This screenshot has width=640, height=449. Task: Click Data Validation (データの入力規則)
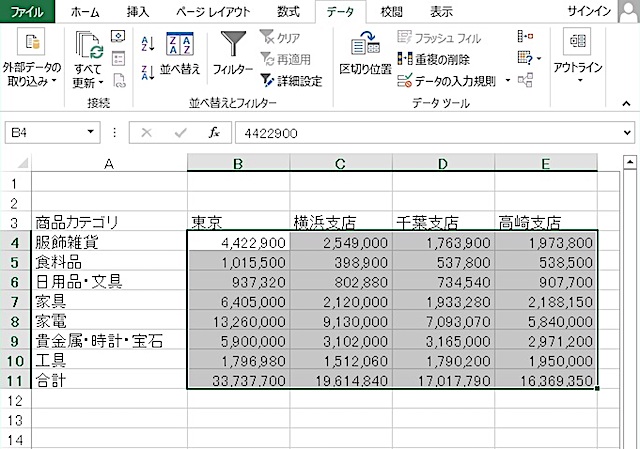pyautogui.click(x=447, y=81)
